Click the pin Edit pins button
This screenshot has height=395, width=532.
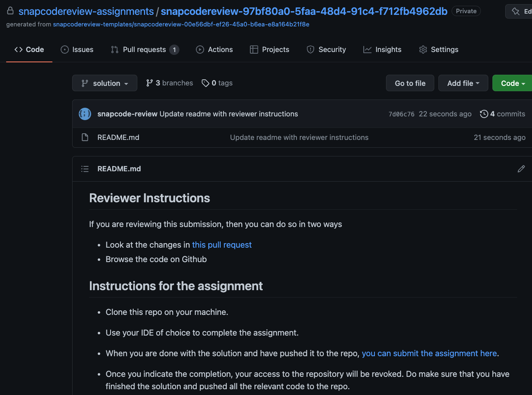(519, 12)
